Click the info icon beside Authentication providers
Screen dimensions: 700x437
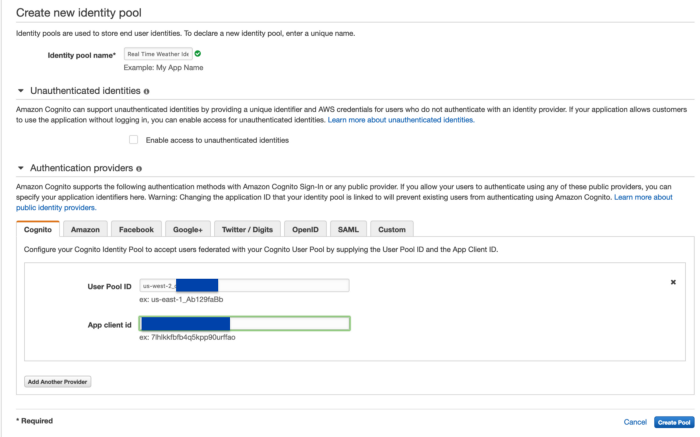(x=139, y=169)
